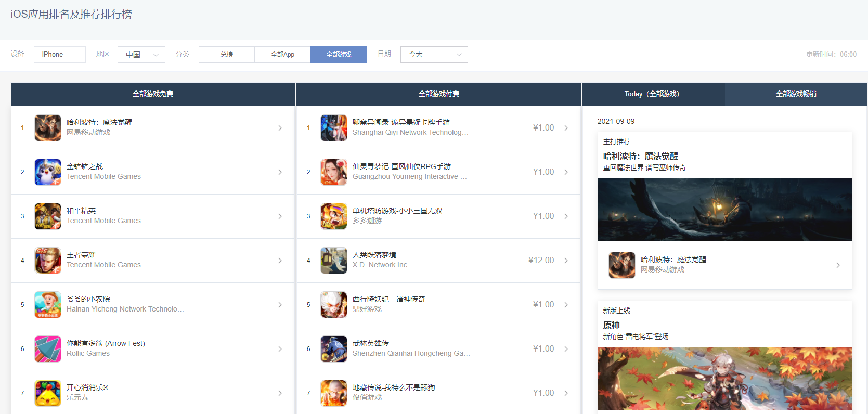Open the 哈利波特：魔法觉醒 app icon in free list
Screen dimensions: 868x414
click(48, 128)
